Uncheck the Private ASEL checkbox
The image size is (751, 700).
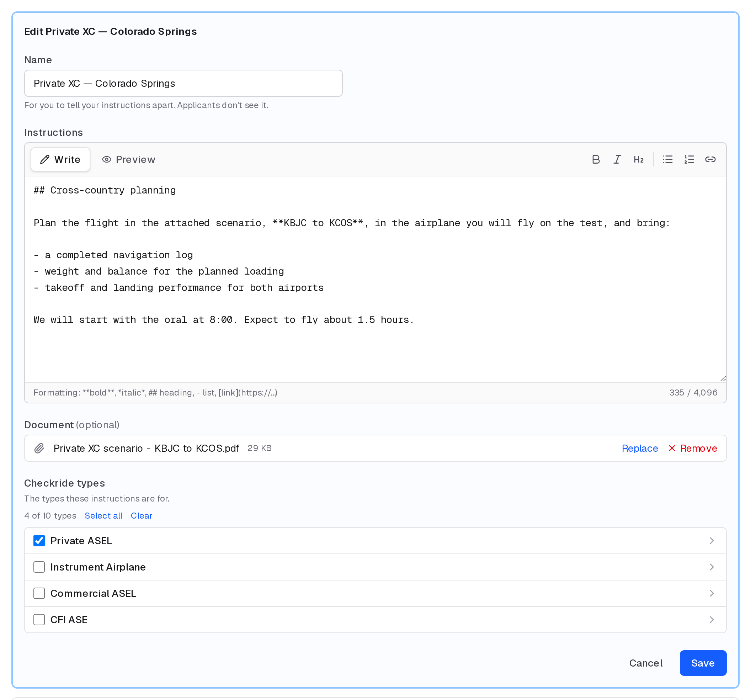pyautogui.click(x=39, y=541)
